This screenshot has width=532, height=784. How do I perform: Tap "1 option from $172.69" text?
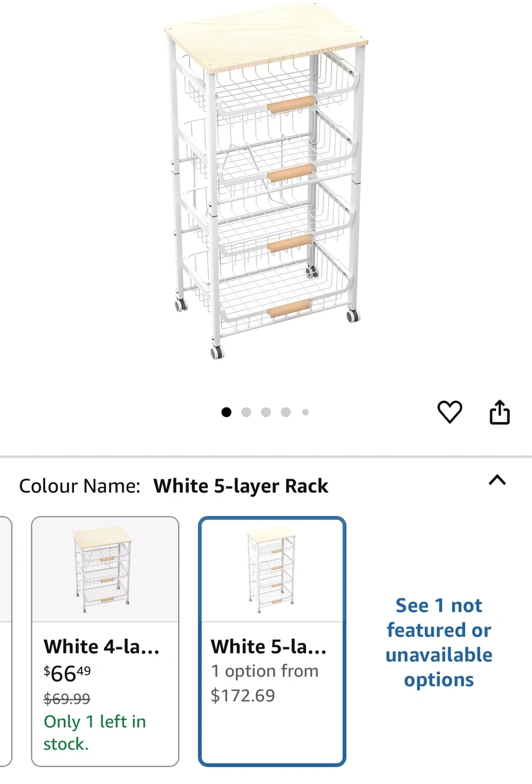pos(265,683)
